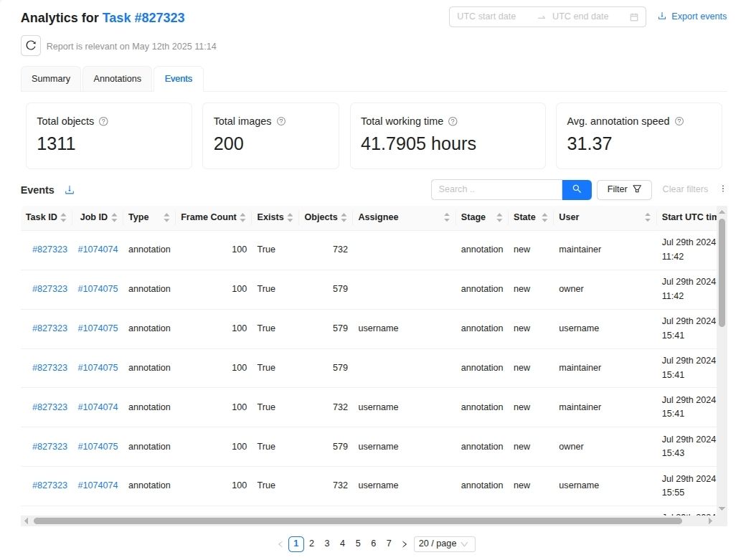Open the Filter button
The width and height of the screenshot is (746, 560).
[x=623, y=189]
